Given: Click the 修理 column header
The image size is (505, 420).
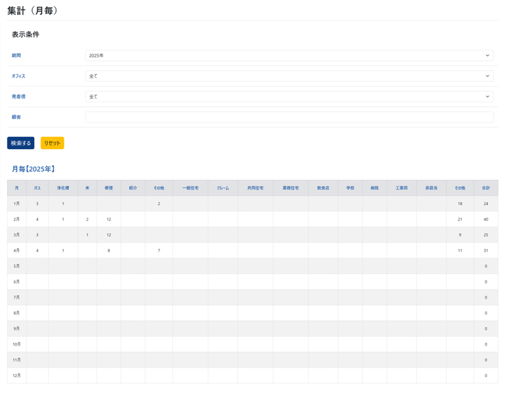Looking at the screenshot, I should tap(109, 188).
